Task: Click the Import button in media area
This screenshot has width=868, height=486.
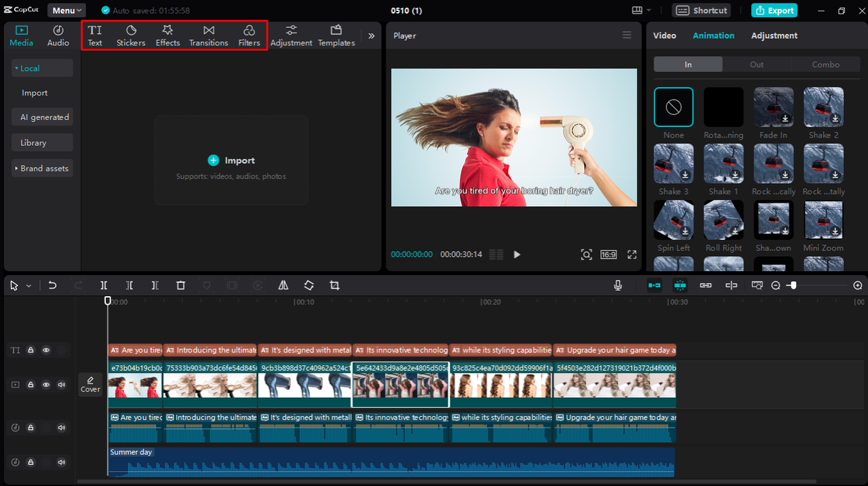Action: coord(231,160)
